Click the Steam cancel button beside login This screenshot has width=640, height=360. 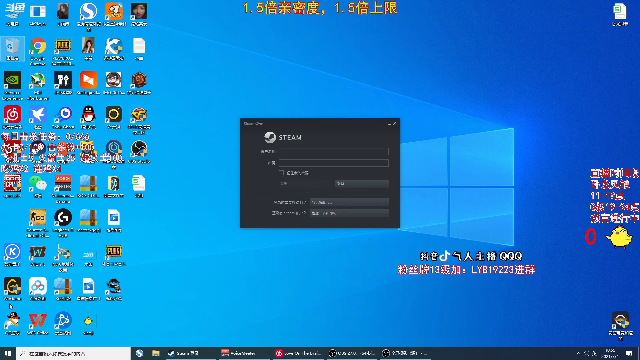[x=362, y=184]
